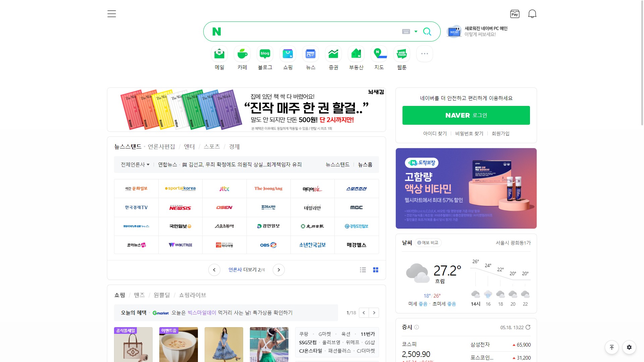Click the 11번가 shopping mall link
This screenshot has height=362, width=644.
pyautogui.click(x=368, y=334)
